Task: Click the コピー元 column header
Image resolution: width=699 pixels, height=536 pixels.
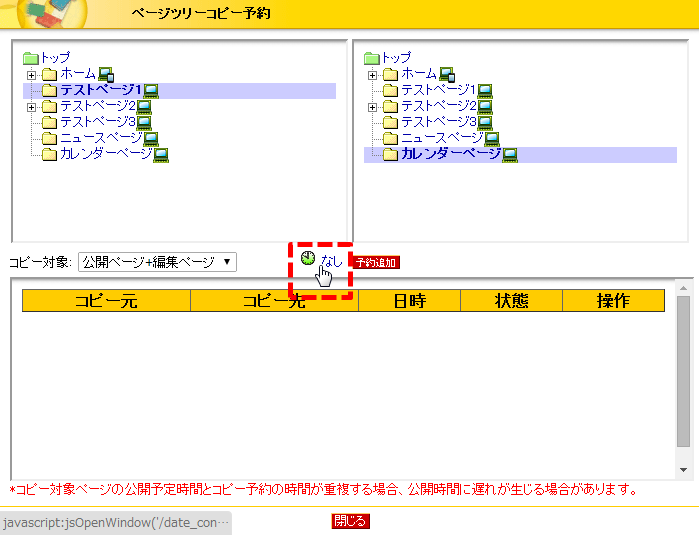Action: tap(106, 301)
